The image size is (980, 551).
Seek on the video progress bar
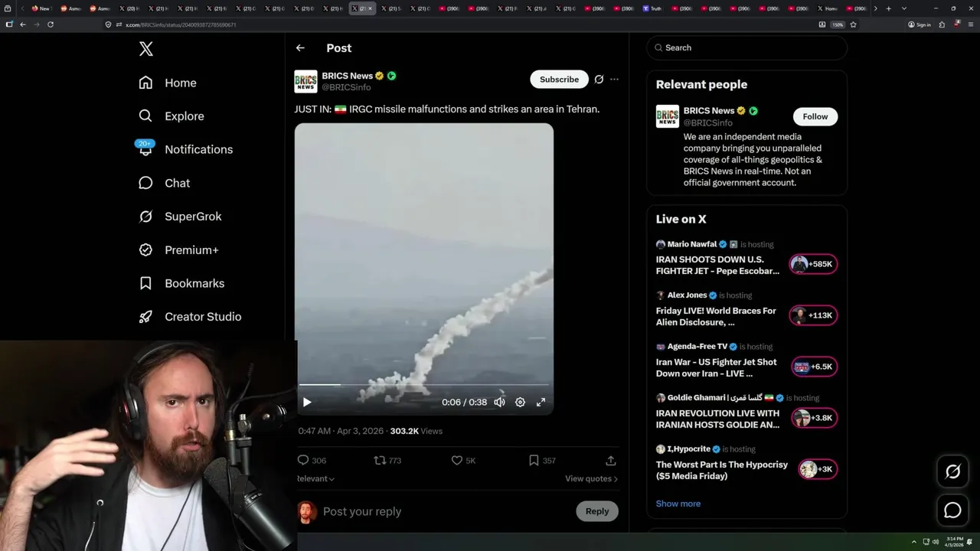pos(423,385)
